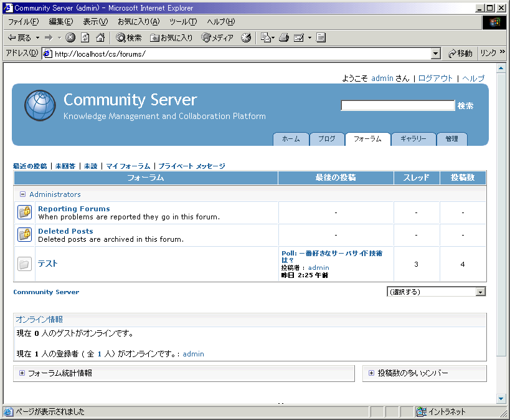Click the テスト forum folder icon

tap(24, 264)
